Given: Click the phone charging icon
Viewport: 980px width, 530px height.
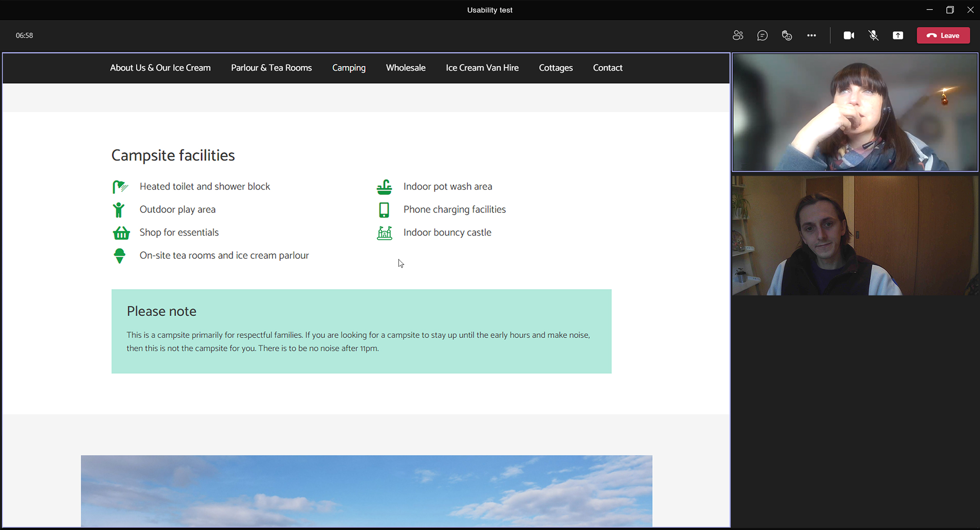Looking at the screenshot, I should pos(384,210).
